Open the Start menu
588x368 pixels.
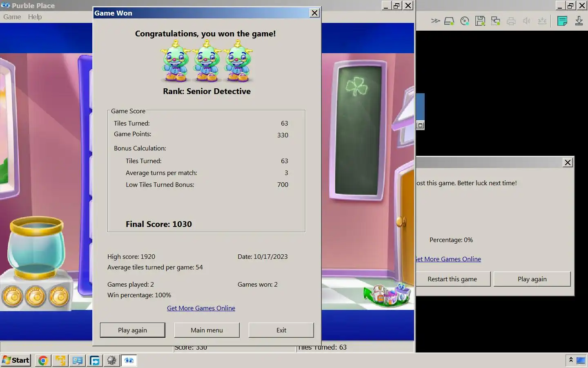(16, 360)
